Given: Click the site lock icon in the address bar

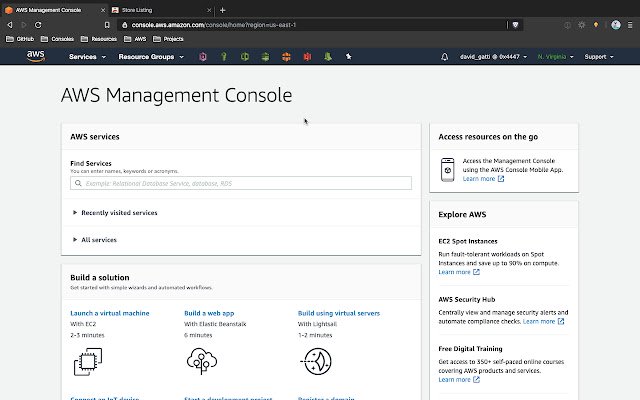Looking at the screenshot, I should (124, 25).
